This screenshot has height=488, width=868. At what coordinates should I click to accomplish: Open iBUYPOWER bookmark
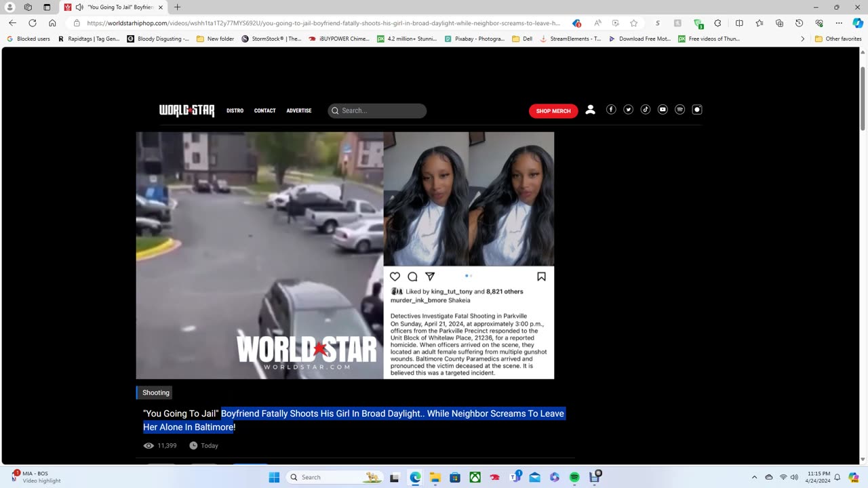coord(339,39)
